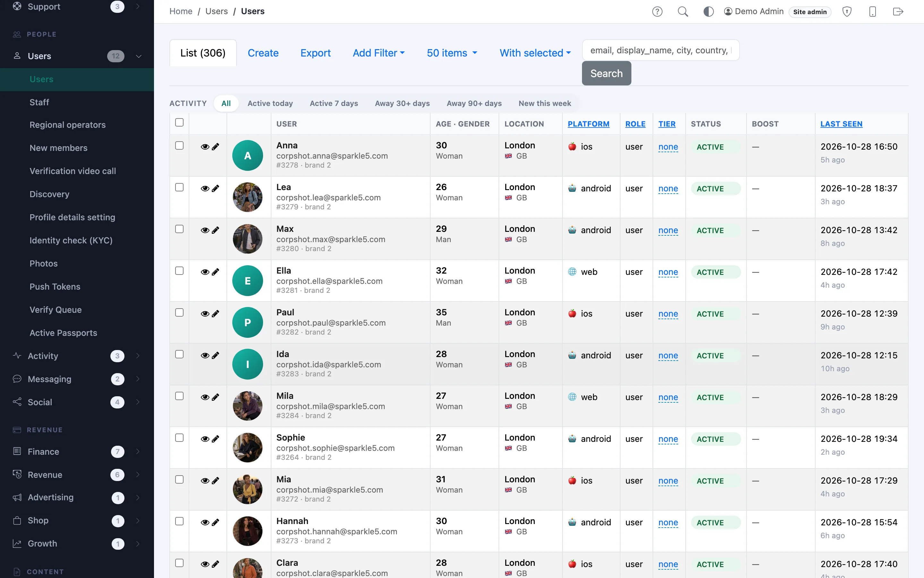The image size is (924, 578).
Task: Click the tier none link for Lea
Action: [668, 188]
